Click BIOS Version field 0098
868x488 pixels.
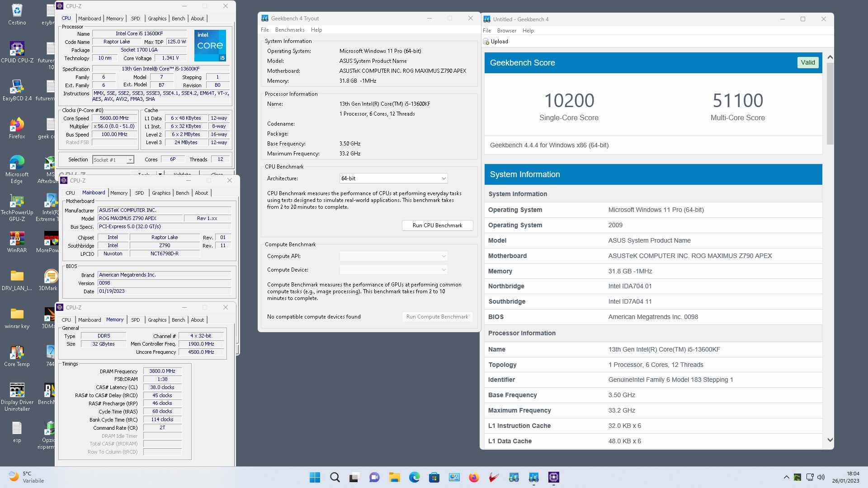tap(165, 283)
